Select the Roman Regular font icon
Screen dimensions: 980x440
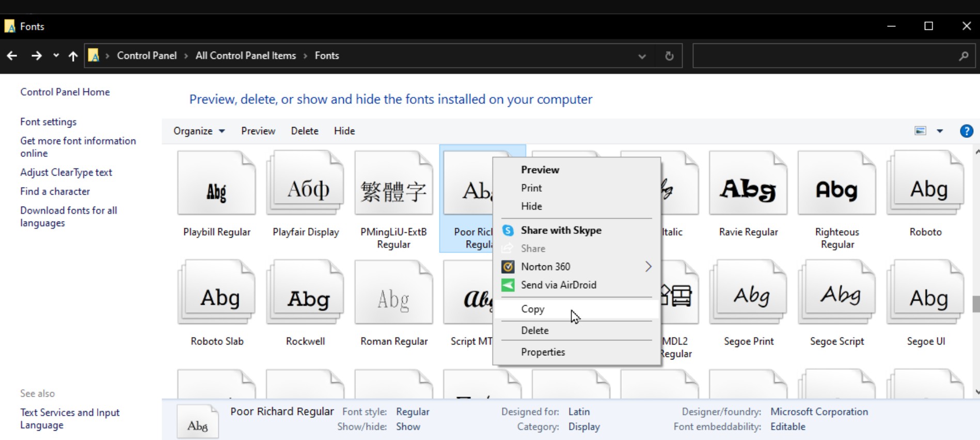pos(394,292)
